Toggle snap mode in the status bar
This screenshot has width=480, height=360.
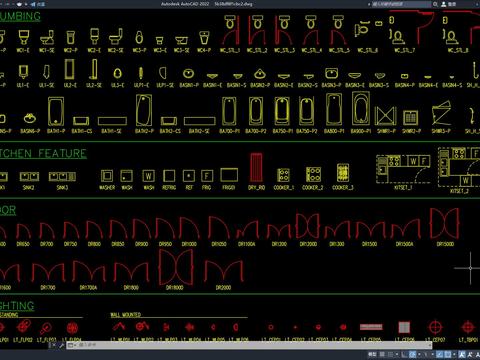click(x=390, y=354)
